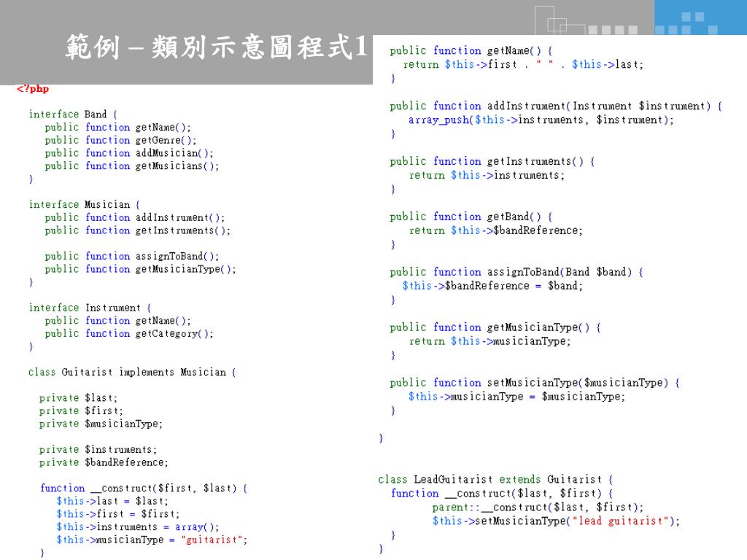This screenshot has width=747, height=560.
Task: Click the line "private $first;"
Action: coord(81,411)
